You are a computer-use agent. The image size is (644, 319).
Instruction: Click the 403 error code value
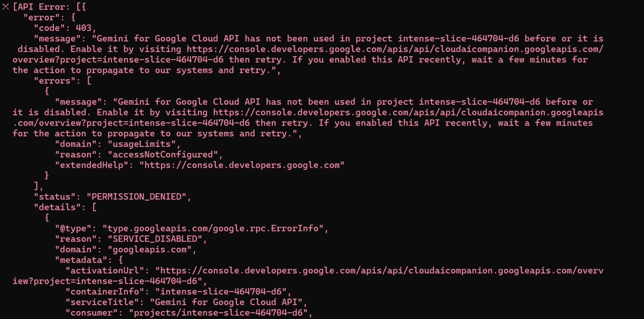coord(86,28)
